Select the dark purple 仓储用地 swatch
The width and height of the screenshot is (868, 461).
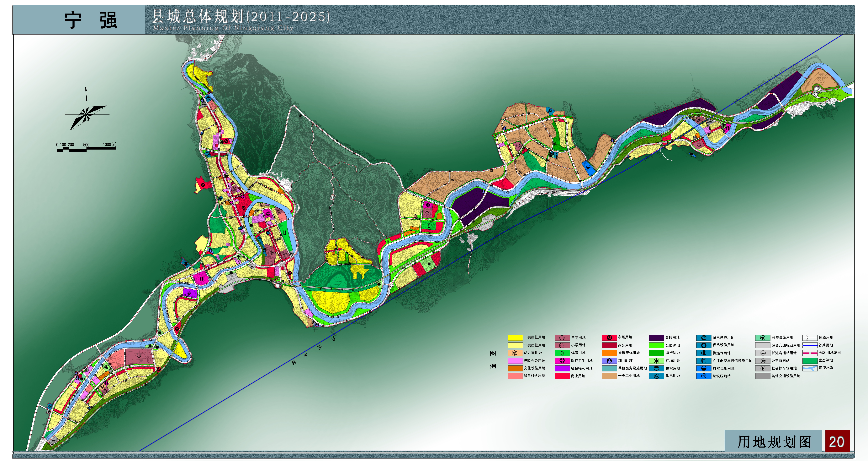pos(656,338)
